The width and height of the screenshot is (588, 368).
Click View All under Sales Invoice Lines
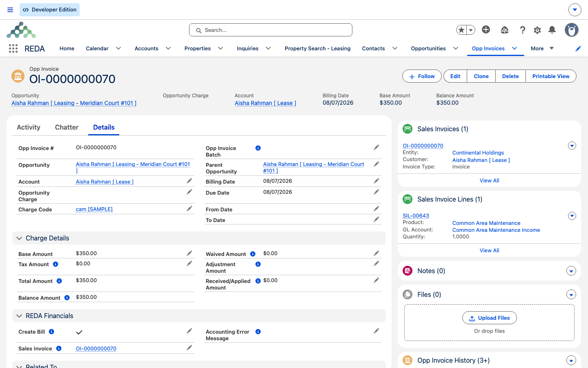489,250
